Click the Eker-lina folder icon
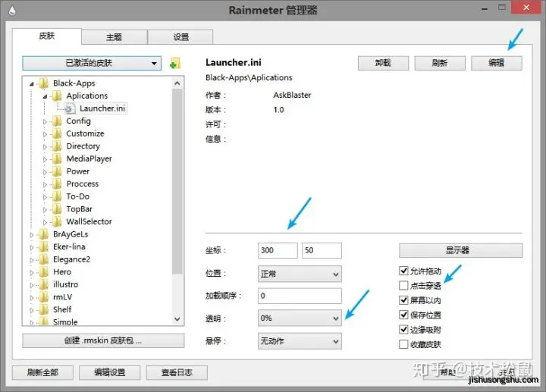This screenshot has width=546, height=392. (x=44, y=247)
